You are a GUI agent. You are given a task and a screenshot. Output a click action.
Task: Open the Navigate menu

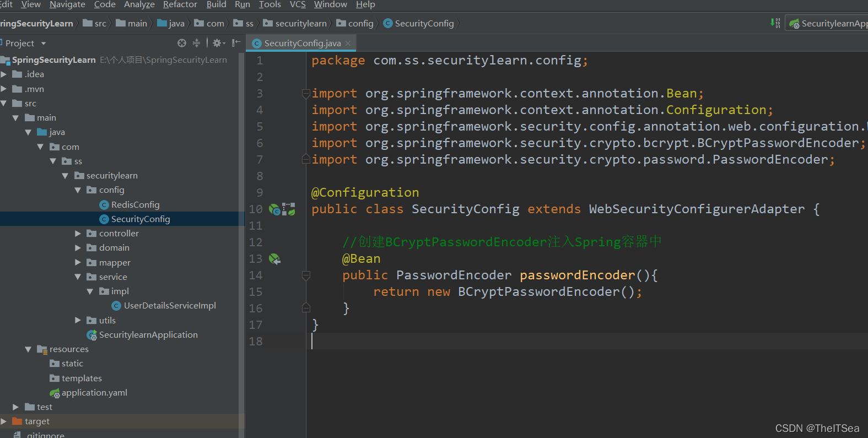click(x=67, y=4)
